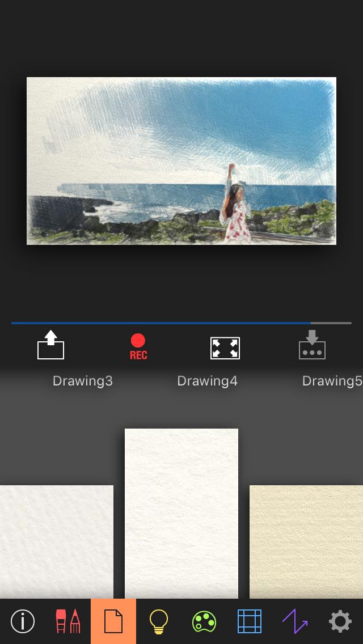Image resolution: width=363 pixels, height=644 pixels.
Task: Tap the share/export icon
Action: (x=50, y=345)
